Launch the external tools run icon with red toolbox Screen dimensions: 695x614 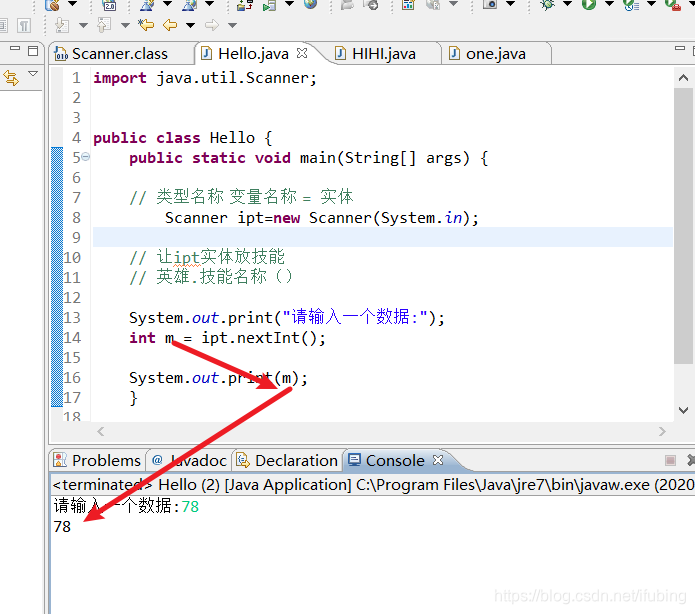(673, 4)
